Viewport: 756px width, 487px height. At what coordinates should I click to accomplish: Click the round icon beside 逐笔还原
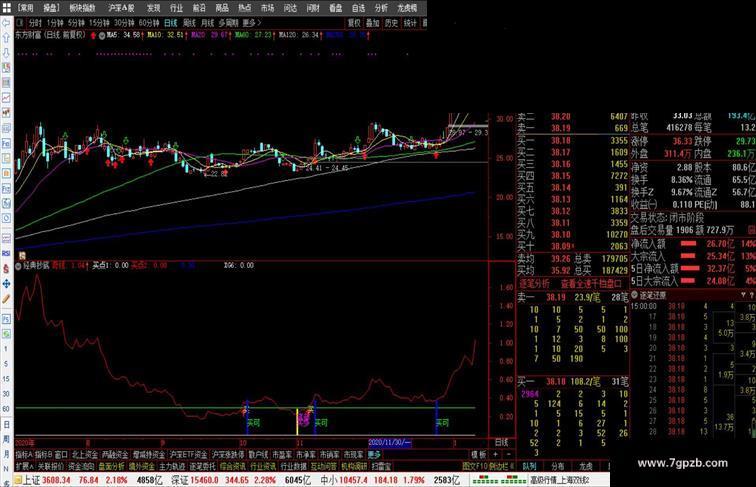634,295
